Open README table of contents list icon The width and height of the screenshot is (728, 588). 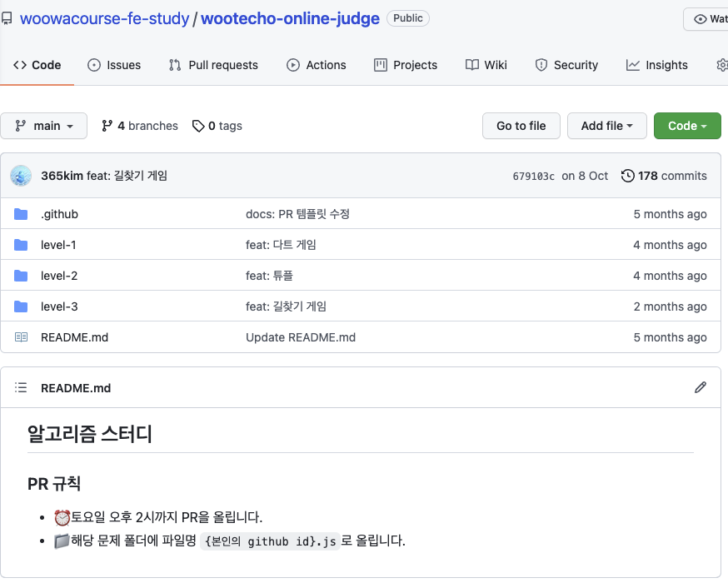point(21,387)
